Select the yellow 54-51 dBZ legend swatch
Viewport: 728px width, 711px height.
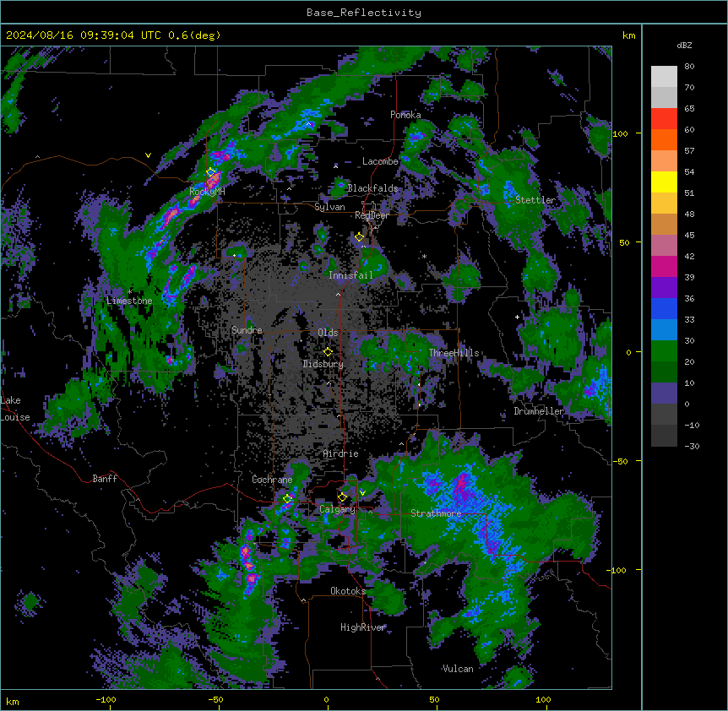(664, 182)
